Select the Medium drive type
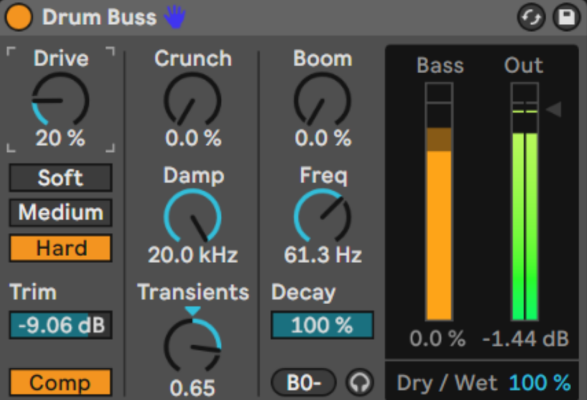587x400 pixels. coord(61,212)
